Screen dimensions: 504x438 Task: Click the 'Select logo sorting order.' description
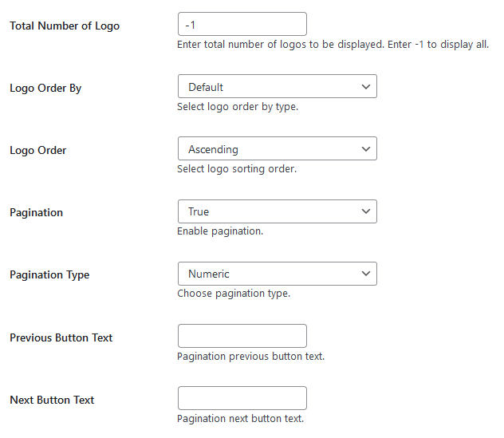pyautogui.click(x=237, y=169)
